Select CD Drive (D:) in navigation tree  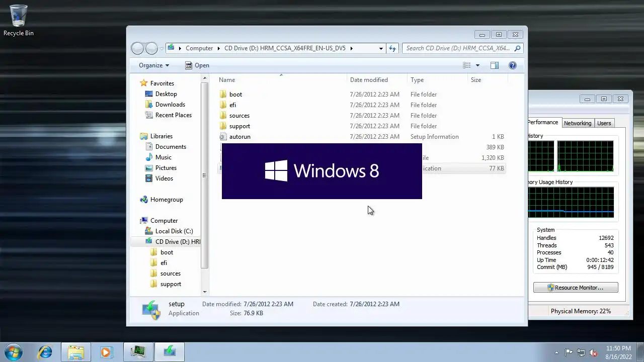point(177,242)
